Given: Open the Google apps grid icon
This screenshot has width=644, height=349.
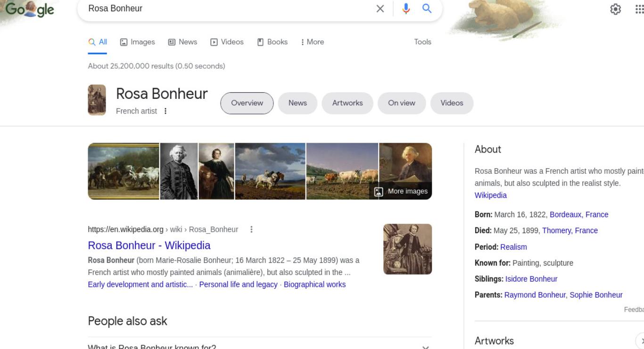Looking at the screenshot, I should (x=640, y=9).
